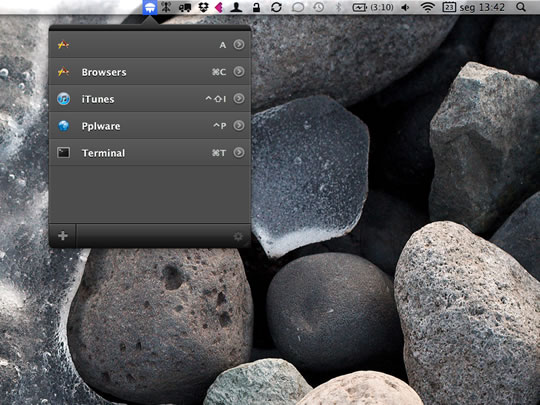Select the Browsers entry label
This screenshot has width=540, height=405.
tap(104, 72)
